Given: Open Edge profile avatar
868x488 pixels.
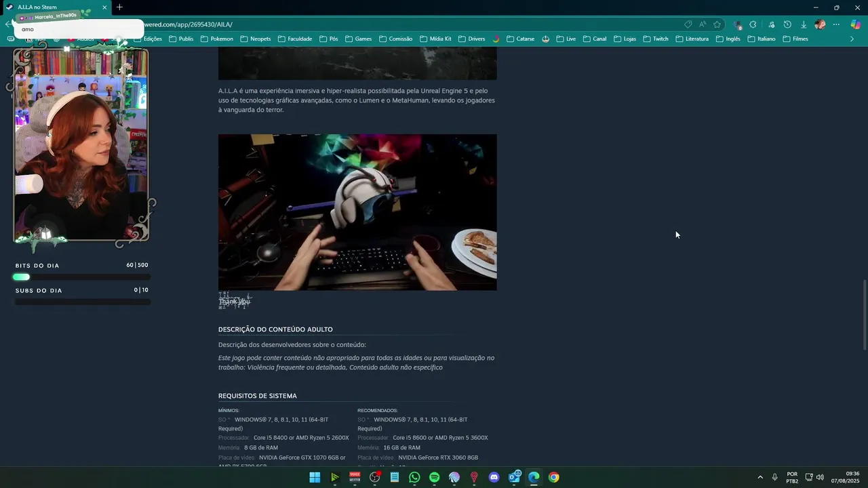Looking at the screenshot, I should point(820,24).
